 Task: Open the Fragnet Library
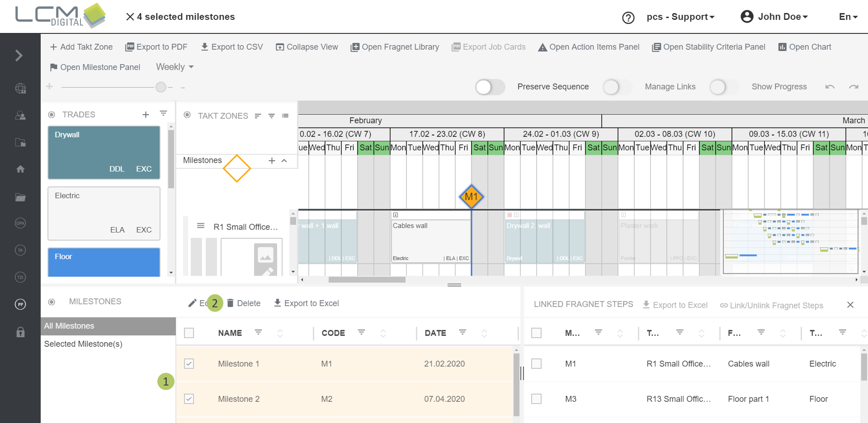pyautogui.click(x=394, y=47)
